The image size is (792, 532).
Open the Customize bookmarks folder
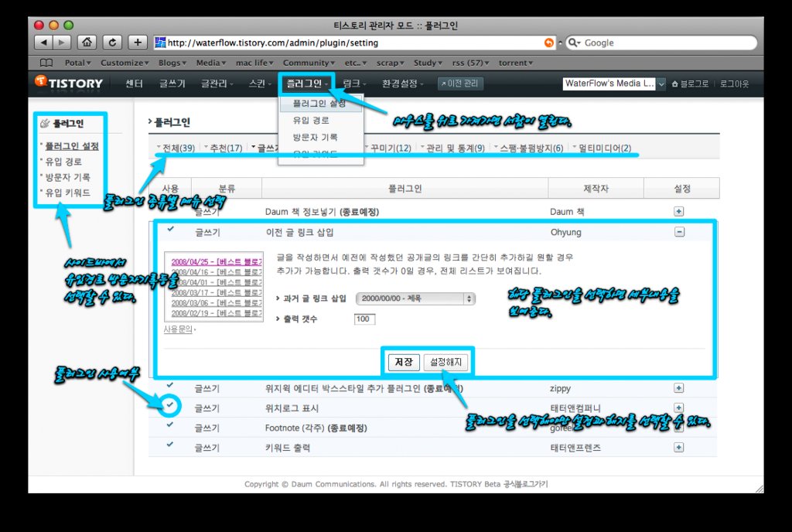(x=125, y=63)
